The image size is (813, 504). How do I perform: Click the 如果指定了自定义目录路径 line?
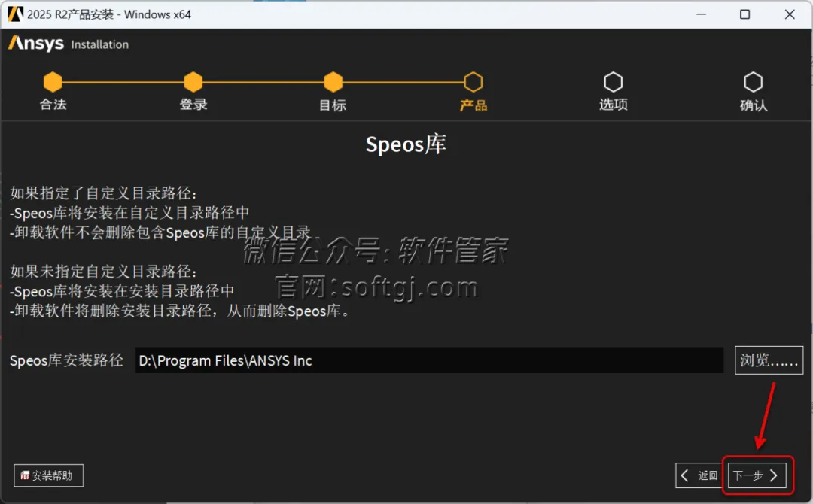103,193
